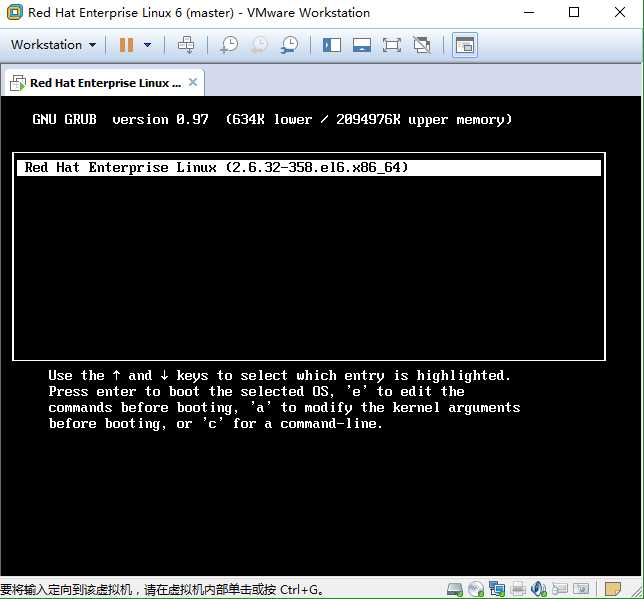
Task: Take a snapshot of this VM
Action: pos(229,45)
